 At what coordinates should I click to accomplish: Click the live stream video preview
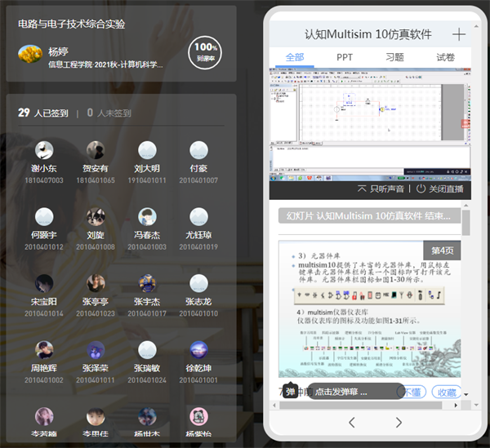370,122
